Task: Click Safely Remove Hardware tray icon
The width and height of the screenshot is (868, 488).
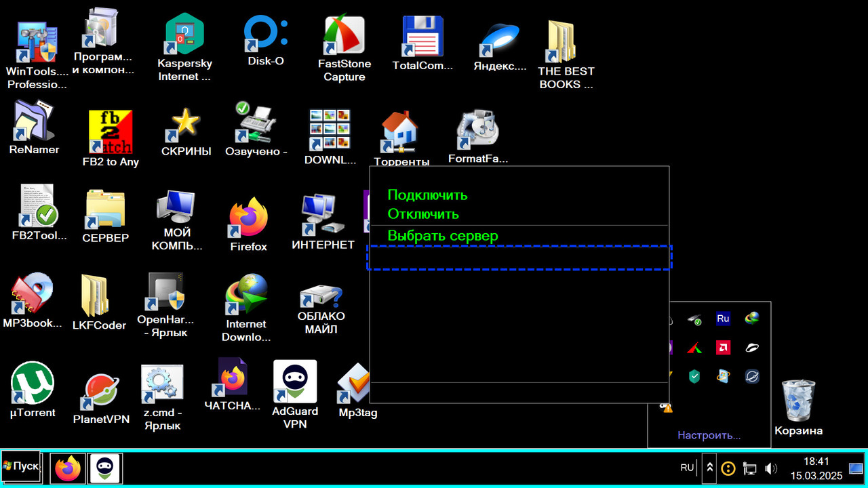Action: coord(694,319)
